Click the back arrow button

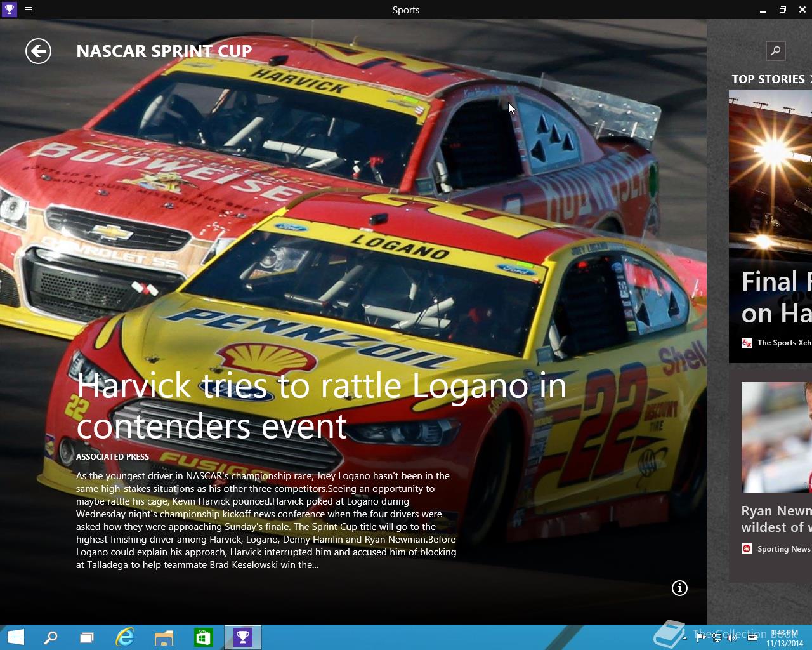point(38,51)
